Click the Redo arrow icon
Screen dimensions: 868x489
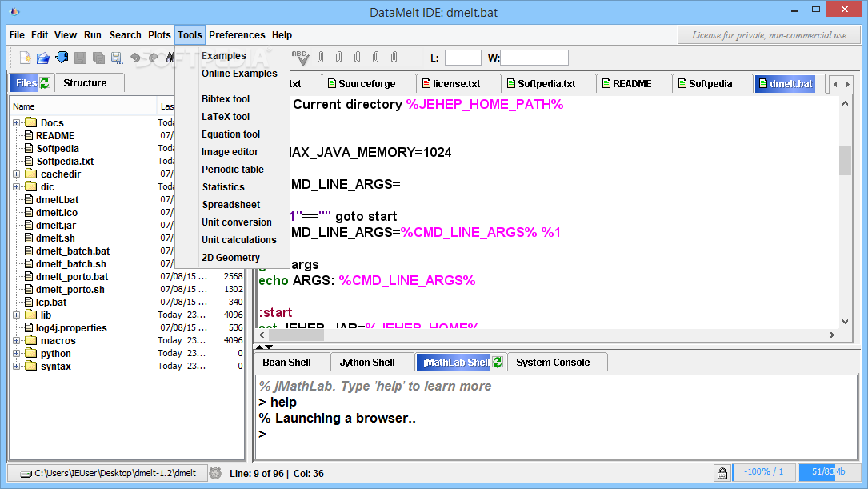pos(154,58)
